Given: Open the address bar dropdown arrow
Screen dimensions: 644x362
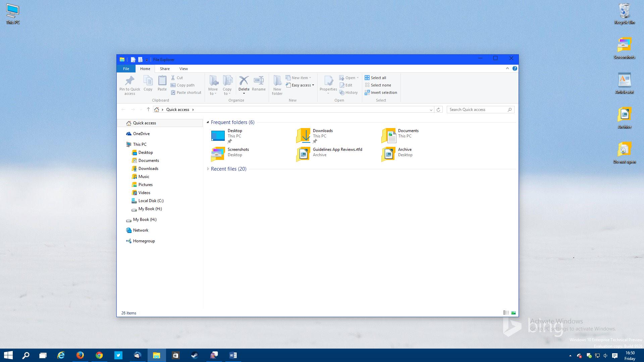Looking at the screenshot, I should [431, 110].
